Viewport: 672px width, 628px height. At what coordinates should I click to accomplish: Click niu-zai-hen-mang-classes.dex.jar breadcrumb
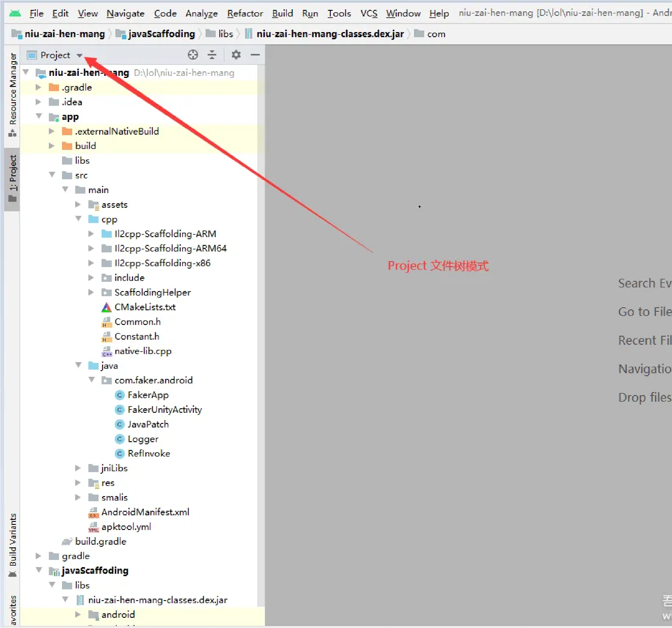[330, 34]
